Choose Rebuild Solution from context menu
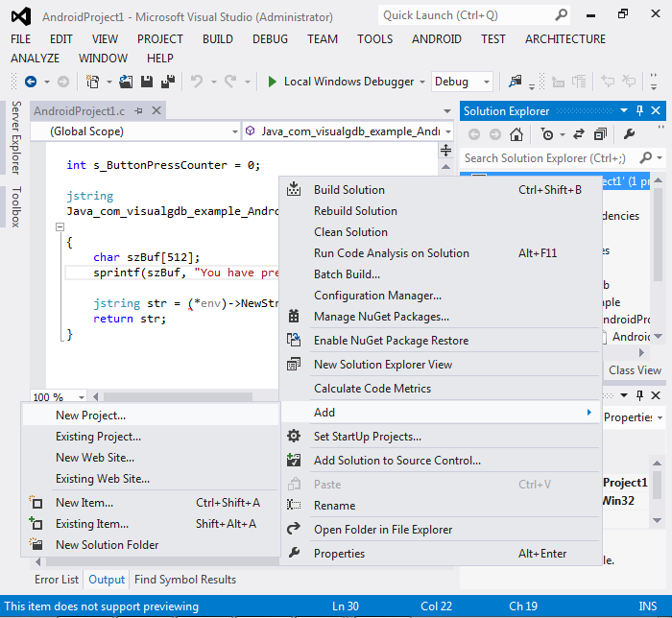672x618 pixels. (x=355, y=211)
